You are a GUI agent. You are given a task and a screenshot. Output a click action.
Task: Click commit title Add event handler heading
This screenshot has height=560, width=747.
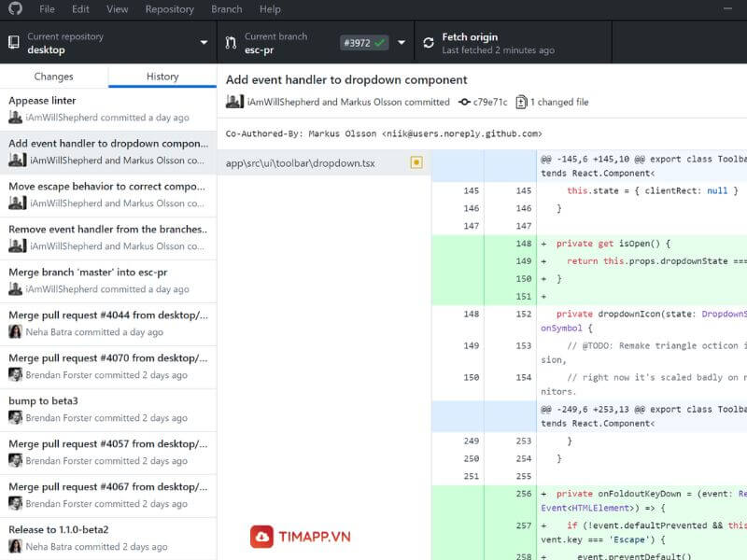tap(346, 79)
